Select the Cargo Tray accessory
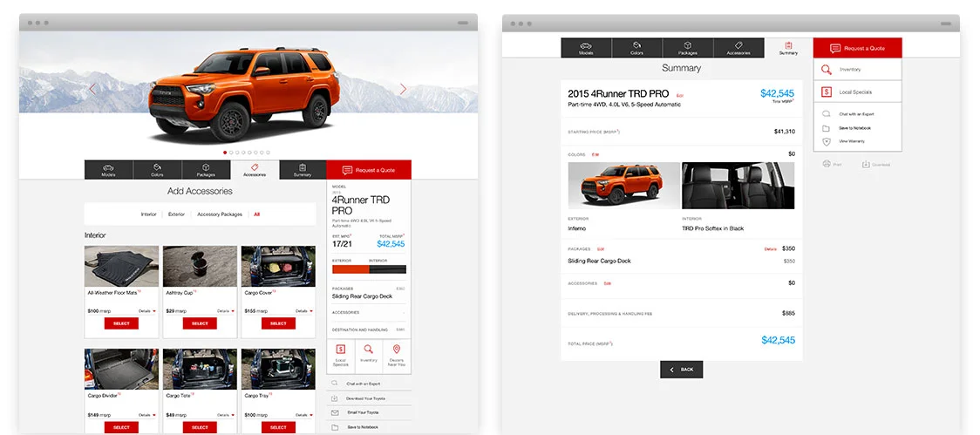The height and width of the screenshot is (435, 980). 278,427
